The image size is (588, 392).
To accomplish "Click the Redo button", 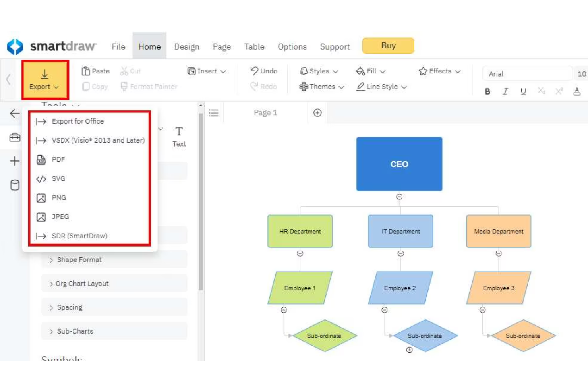I will 263,87.
